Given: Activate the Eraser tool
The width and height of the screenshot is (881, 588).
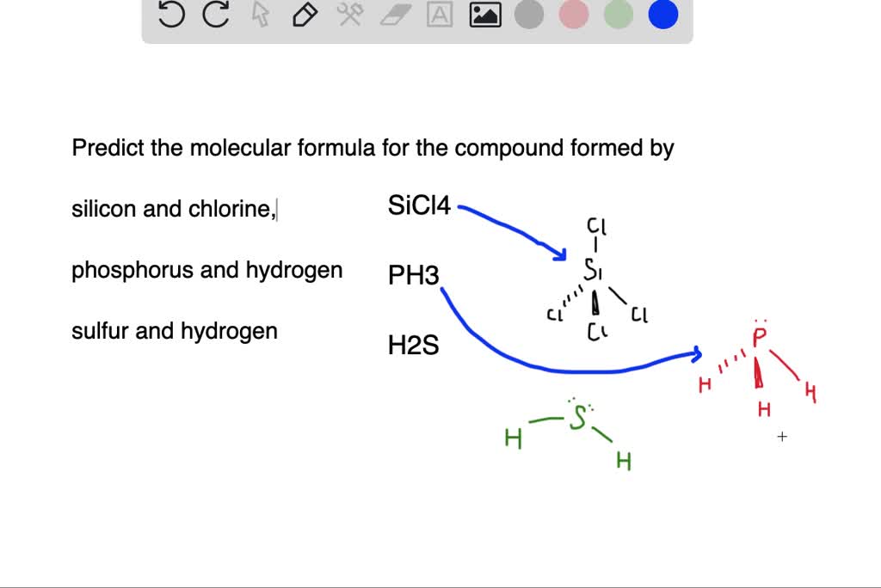Looking at the screenshot, I should tap(394, 14).
